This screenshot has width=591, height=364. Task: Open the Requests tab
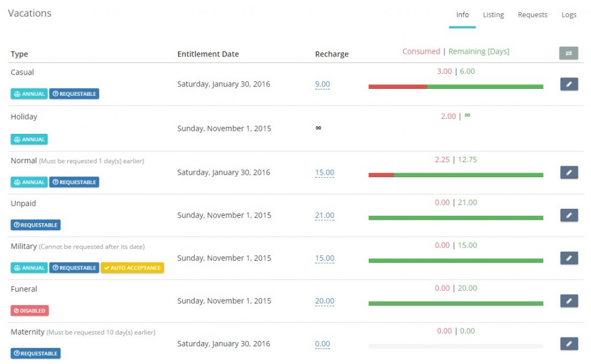[532, 14]
